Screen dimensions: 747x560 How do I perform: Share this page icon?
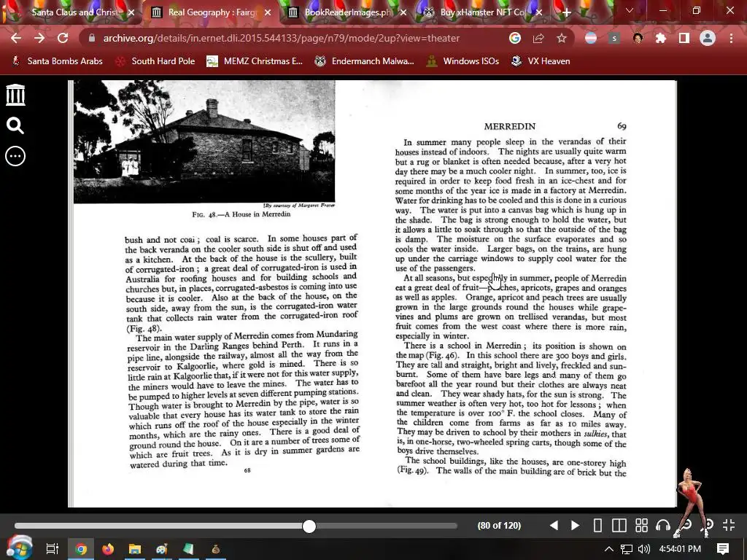[538, 38]
